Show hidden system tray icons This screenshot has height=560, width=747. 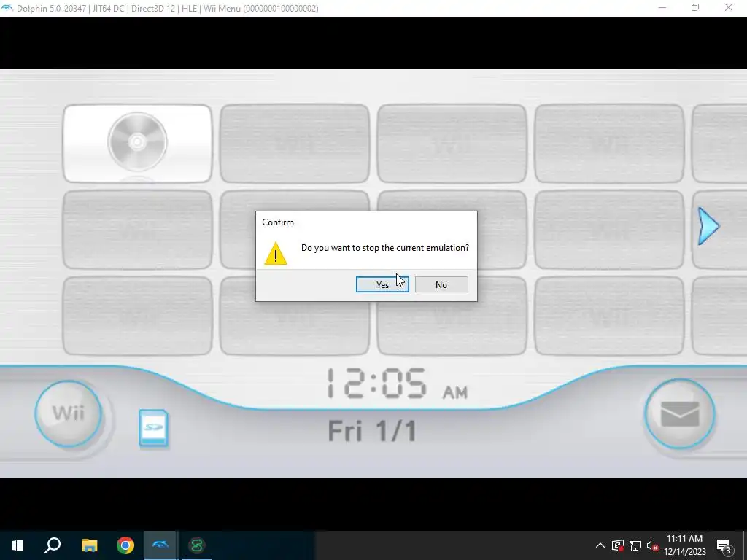point(600,545)
